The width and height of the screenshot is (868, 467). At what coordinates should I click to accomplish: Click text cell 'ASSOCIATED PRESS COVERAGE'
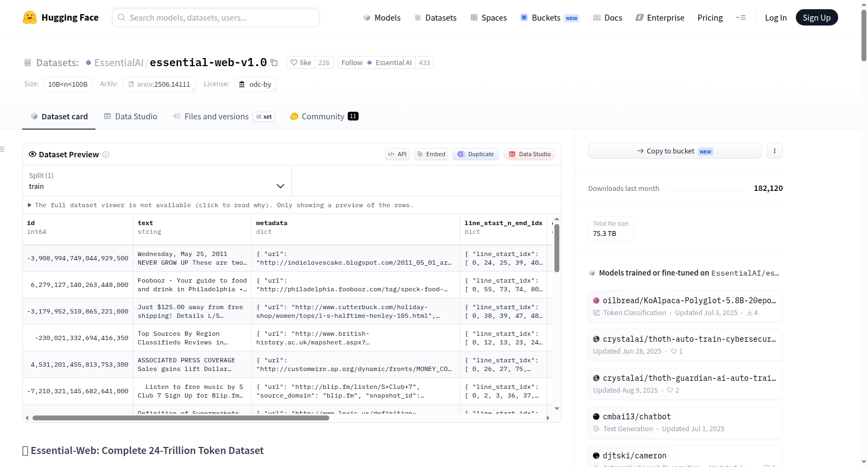[x=192, y=364]
